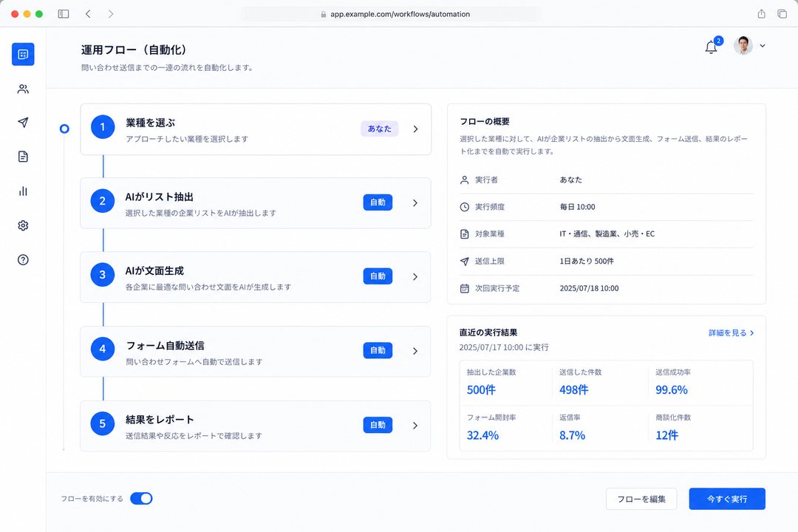798x532 pixels.
Task: Select the paper plane send icon in the sidebar
Action: [23, 122]
